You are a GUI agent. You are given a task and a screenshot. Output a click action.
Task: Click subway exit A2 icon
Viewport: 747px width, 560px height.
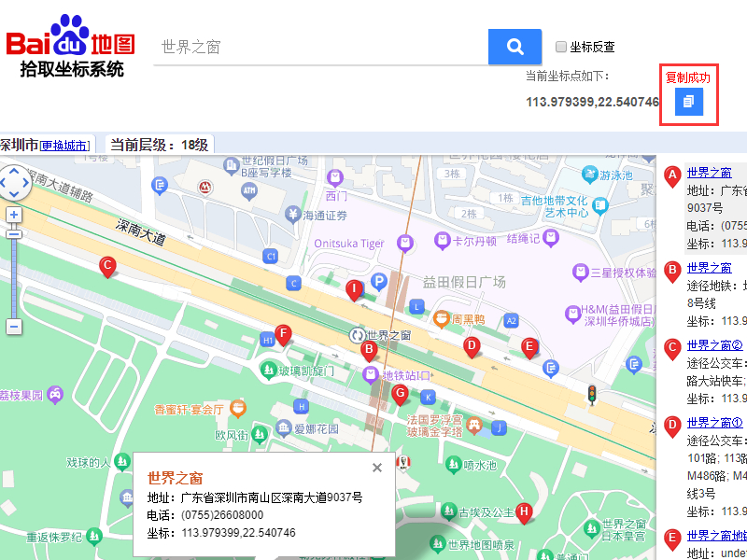pos(511,321)
